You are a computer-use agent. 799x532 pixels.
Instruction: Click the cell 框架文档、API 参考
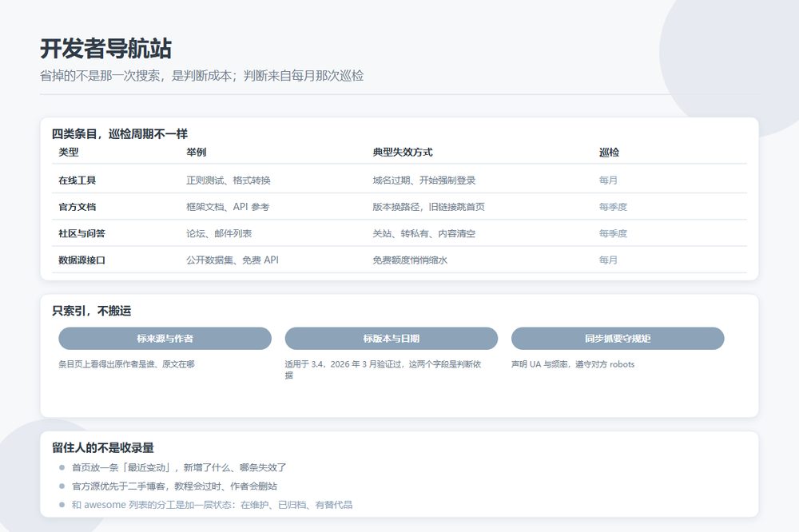coord(228,206)
